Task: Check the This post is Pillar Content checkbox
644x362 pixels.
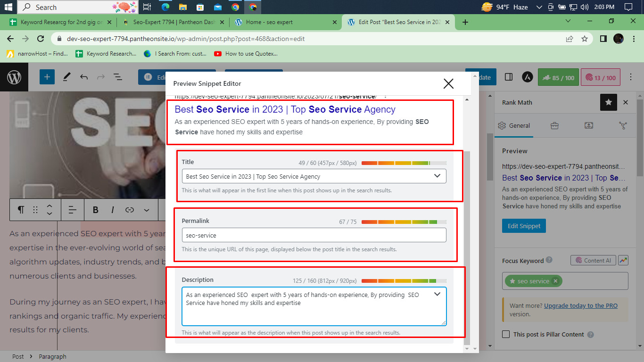Action: [x=506, y=334]
